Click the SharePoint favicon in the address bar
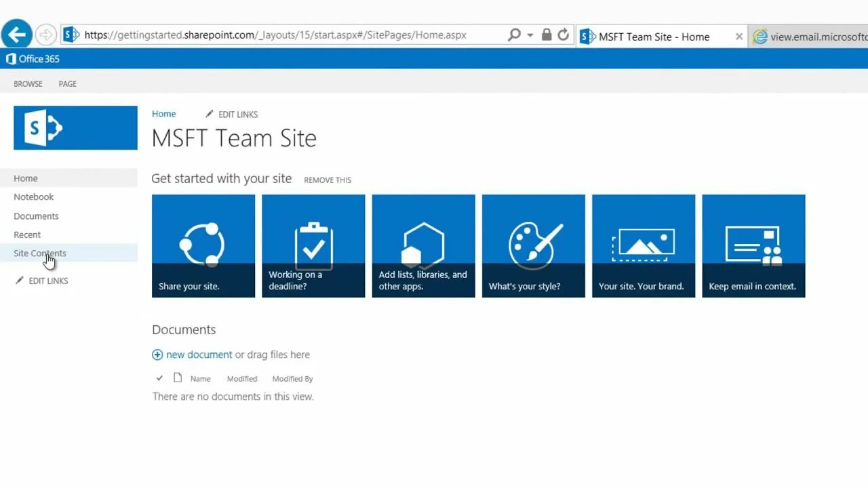The image size is (868, 488). (72, 35)
